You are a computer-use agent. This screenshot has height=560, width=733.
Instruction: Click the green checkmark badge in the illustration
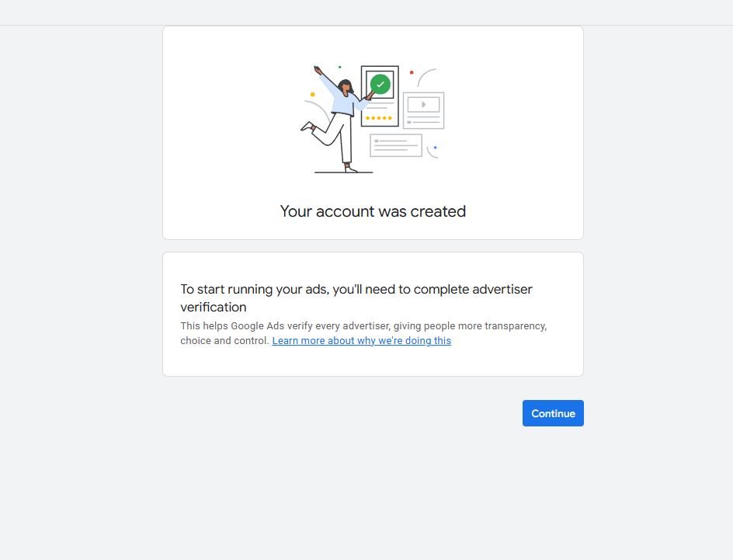pyautogui.click(x=380, y=85)
